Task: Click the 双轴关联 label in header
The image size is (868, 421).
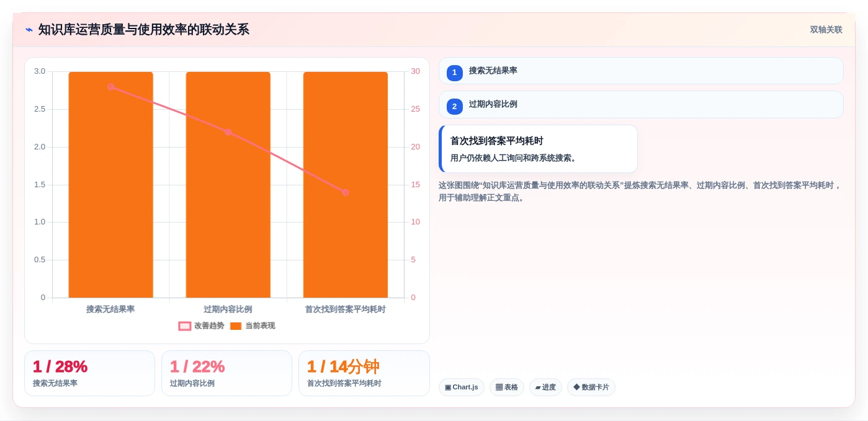Action: [826, 30]
